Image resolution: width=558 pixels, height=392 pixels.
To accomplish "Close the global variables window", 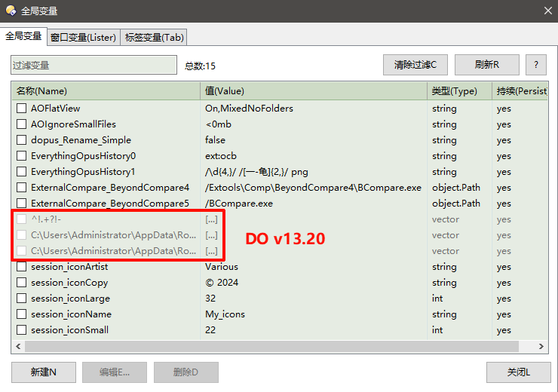I will (547, 11).
